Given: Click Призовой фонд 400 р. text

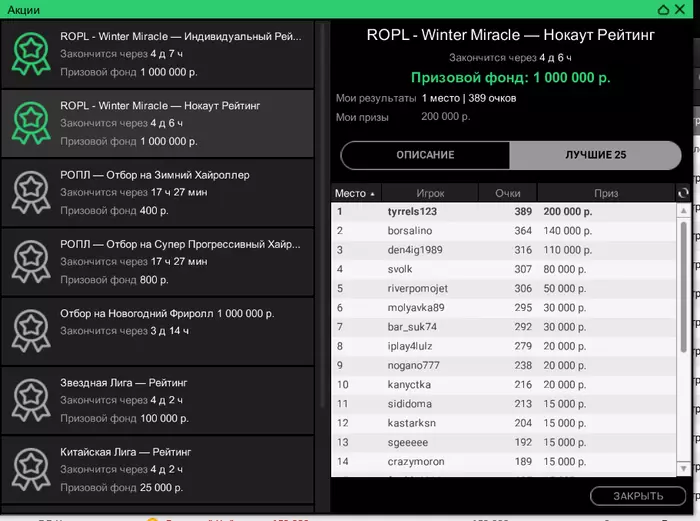Looking at the screenshot, I should tap(114, 210).
